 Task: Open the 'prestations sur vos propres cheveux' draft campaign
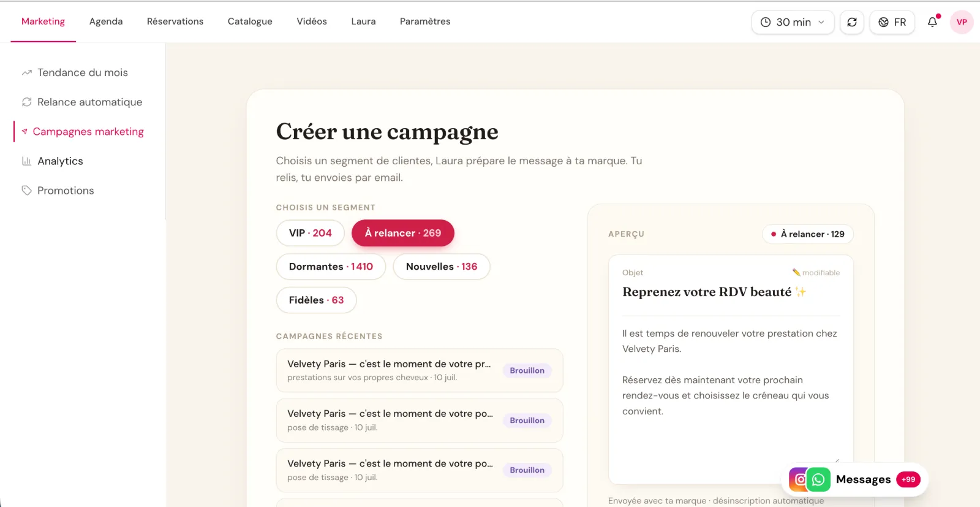point(420,370)
